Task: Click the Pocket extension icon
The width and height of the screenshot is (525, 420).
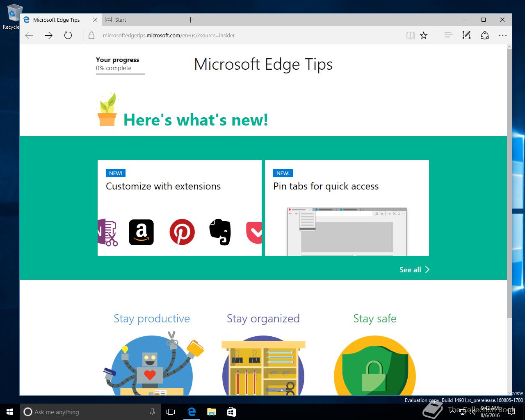Action: tap(254, 233)
